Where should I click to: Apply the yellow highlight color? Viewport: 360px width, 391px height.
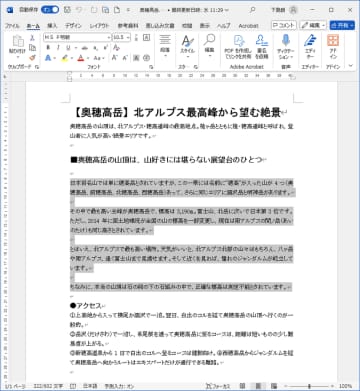(x=65, y=58)
